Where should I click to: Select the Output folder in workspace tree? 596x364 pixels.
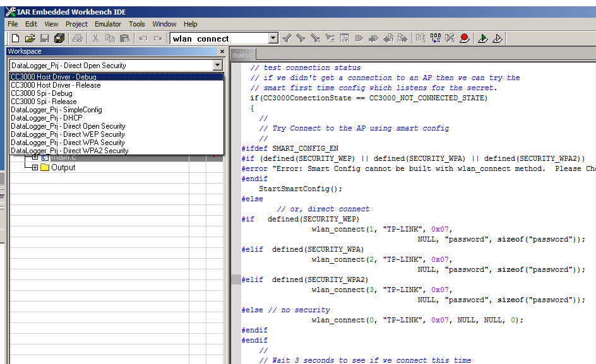coord(63,168)
